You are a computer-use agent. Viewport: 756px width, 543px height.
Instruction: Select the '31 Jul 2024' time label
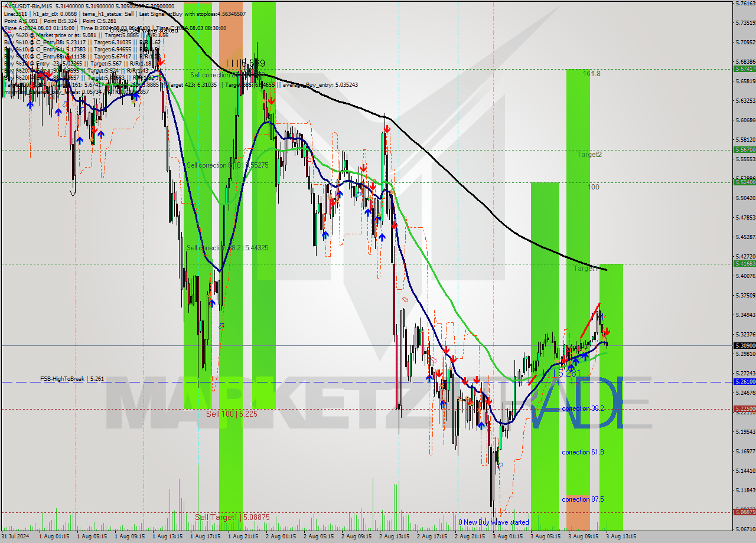click(16, 537)
